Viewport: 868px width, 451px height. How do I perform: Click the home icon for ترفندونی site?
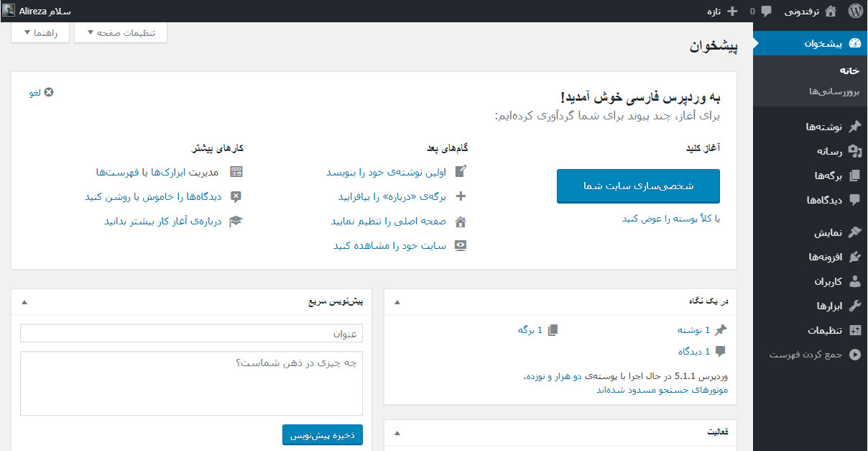pos(831,11)
